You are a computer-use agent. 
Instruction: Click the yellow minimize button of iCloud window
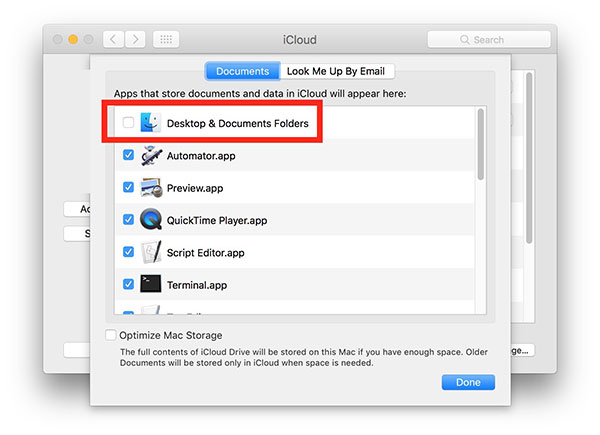click(73, 39)
